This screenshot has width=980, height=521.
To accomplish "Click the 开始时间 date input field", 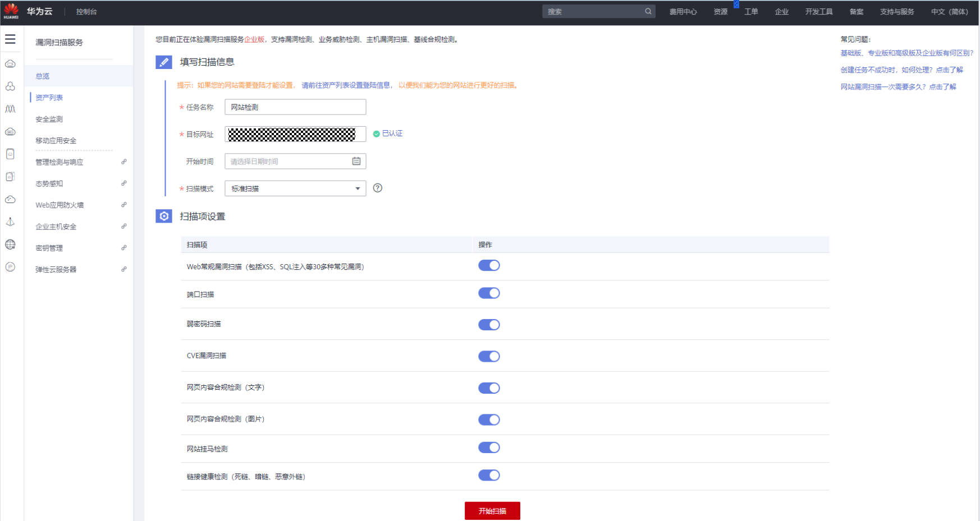I will [295, 162].
